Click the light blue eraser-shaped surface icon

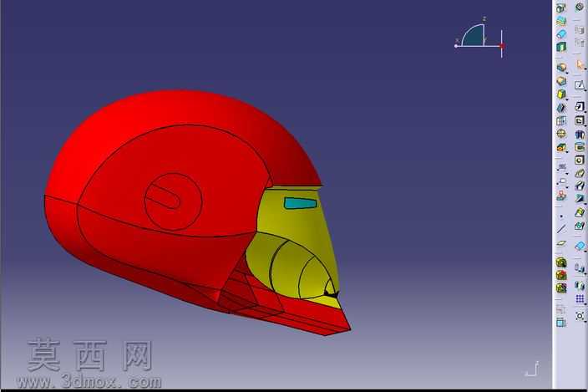click(x=580, y=246)
